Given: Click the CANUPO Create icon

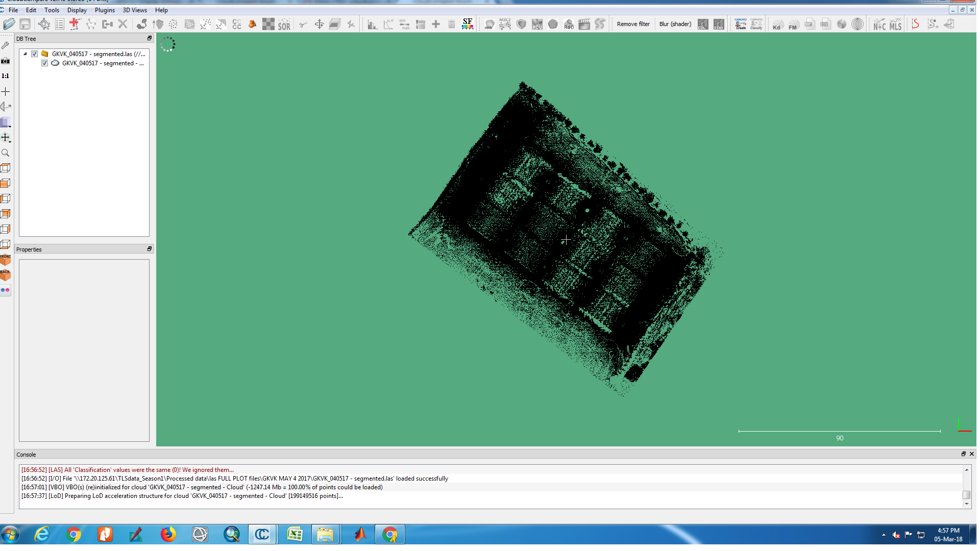Looking at the screenshot, I should (741, 24).
